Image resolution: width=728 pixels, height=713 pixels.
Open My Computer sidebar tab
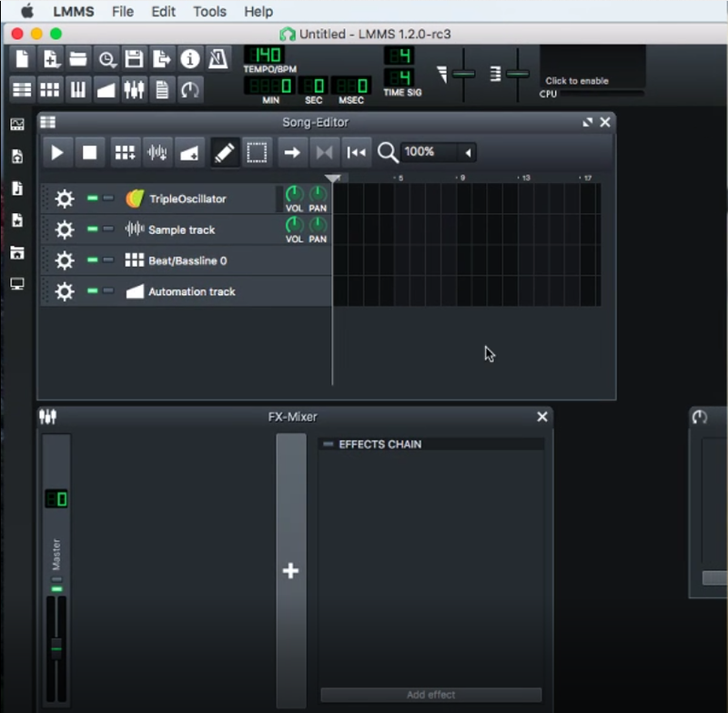coord(17,284)
